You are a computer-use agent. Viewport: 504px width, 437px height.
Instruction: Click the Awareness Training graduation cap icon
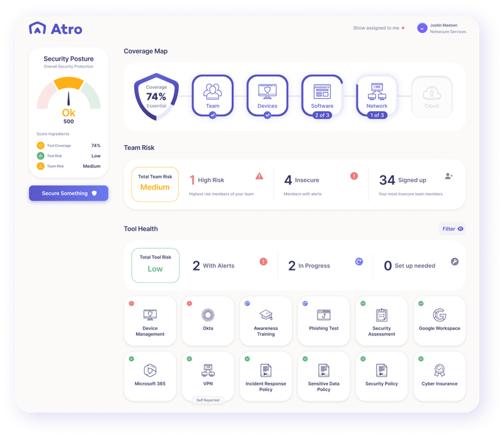point(266,314)
